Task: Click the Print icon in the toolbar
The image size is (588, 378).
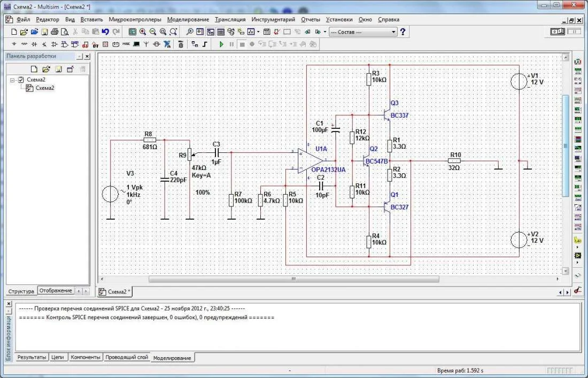Action: pyautogui.click(x=55, y=32)
